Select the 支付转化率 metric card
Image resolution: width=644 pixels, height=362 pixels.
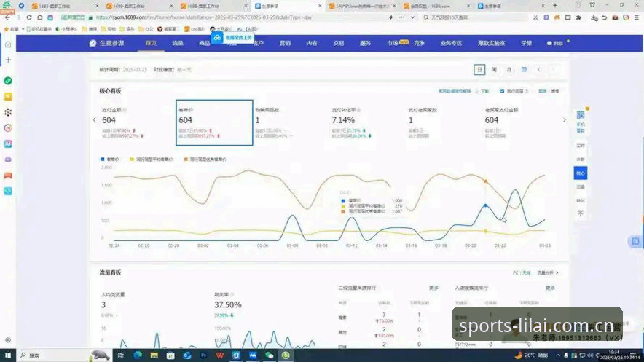coord(367,122)
